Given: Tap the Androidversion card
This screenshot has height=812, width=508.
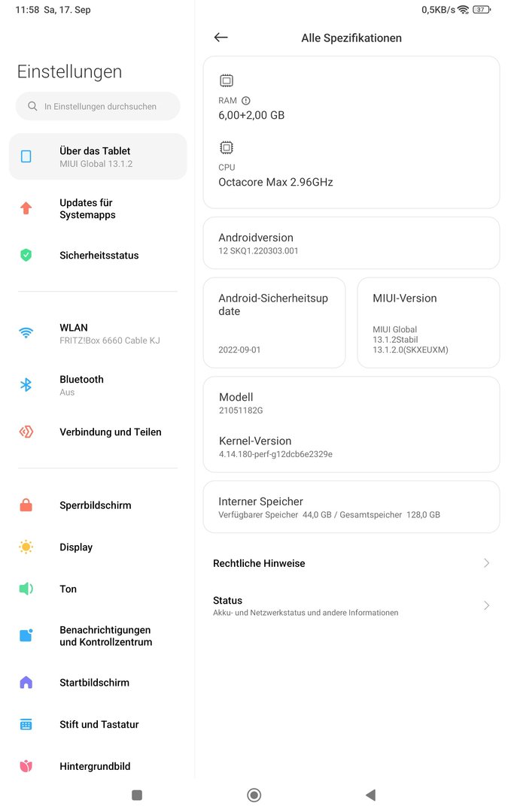Looking at the screenshot, I should coord(351,243).
